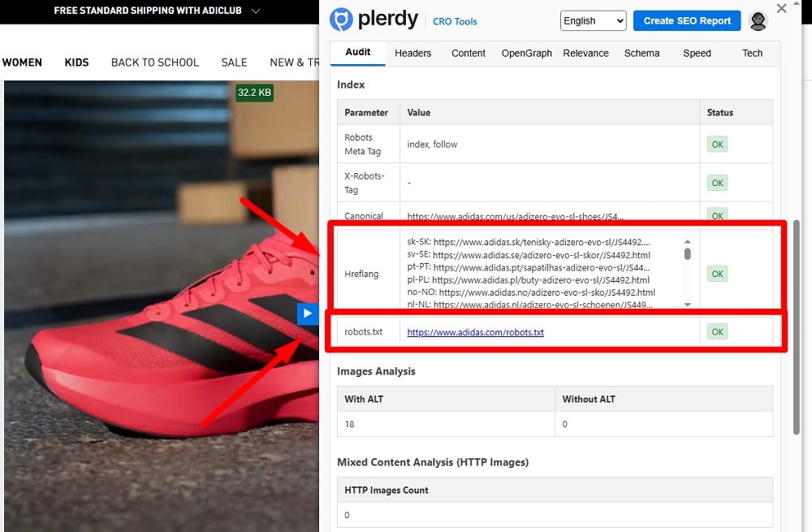Click the OK badge for Robots Meta Tag
812x532 pixels.
(x=716, y=143)
